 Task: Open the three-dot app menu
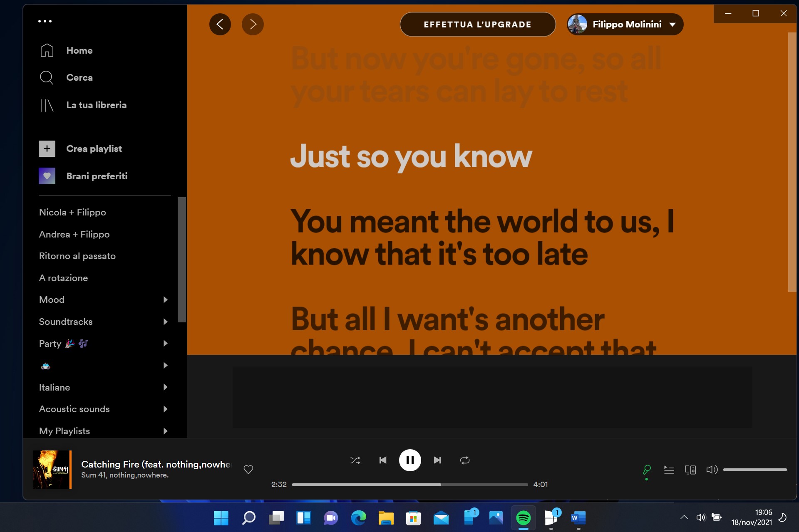tap(45, 21)
